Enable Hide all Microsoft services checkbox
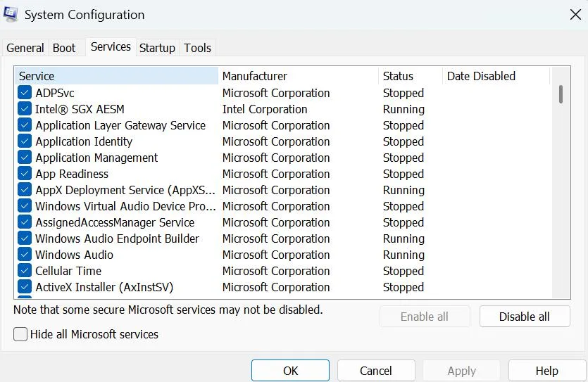Viewport: 588px width, 382px height. point(20,334)
